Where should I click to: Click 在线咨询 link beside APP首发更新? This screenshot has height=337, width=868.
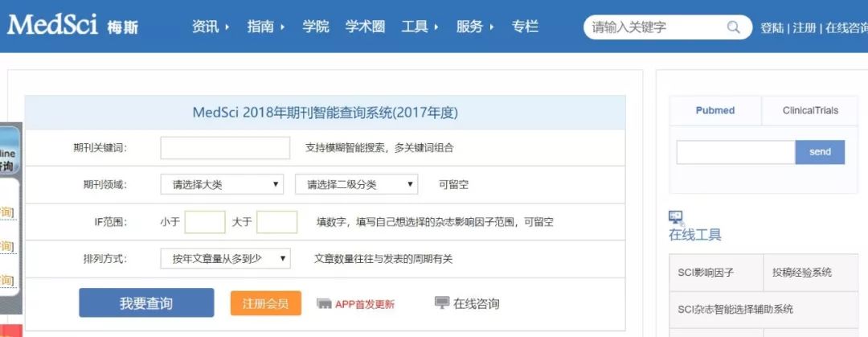pyautogui.click(x=476, y=304)
